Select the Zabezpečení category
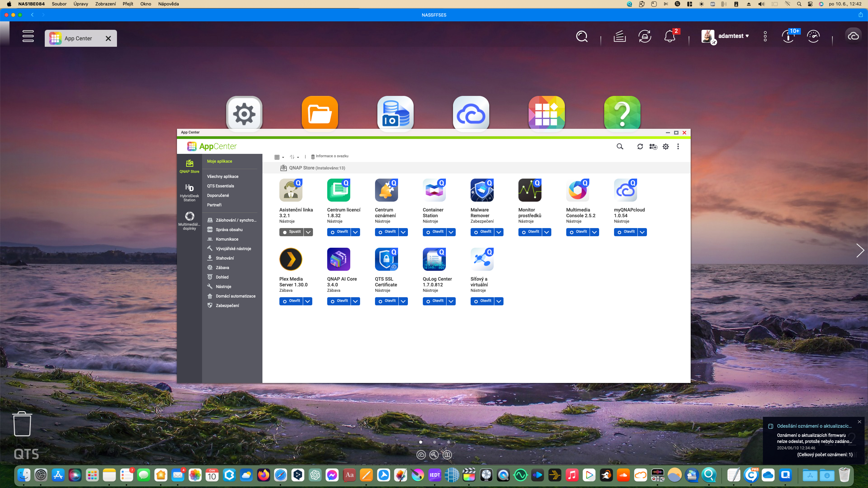 [x=227, y=305]
